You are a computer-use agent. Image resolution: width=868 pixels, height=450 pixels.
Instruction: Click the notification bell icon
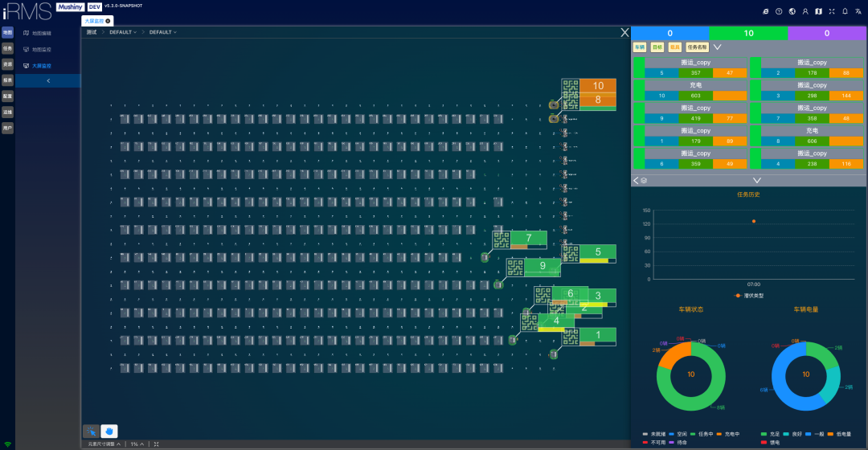845,11
